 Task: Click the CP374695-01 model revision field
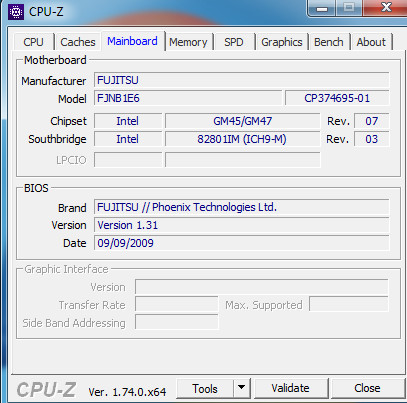point(337,98)
